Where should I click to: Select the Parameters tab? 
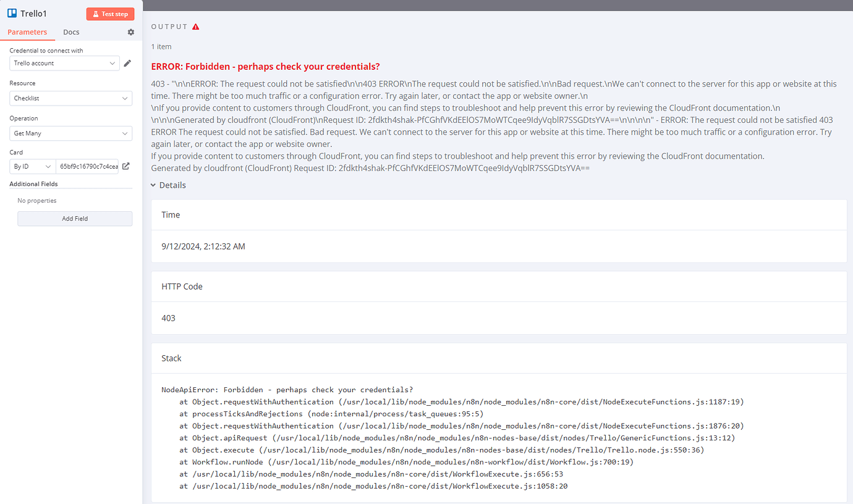27,31
